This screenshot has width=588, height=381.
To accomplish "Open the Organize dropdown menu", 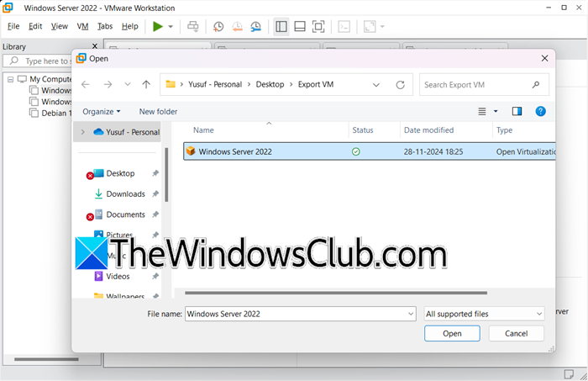I will pyautogui.click(x=102, y=112).
